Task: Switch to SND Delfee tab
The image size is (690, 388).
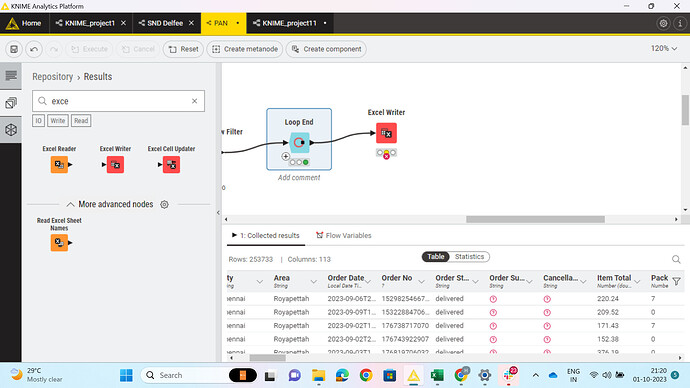Action: tap(165, 23)
